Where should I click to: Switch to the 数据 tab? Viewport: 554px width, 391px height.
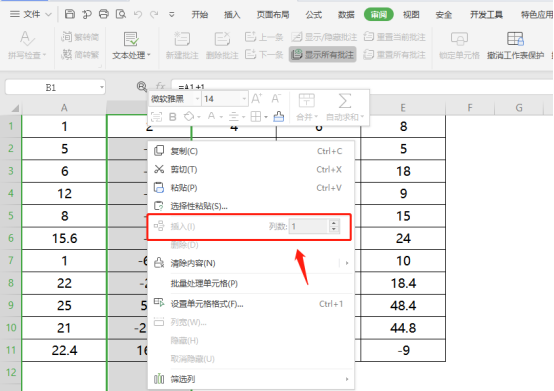point(346,14)
